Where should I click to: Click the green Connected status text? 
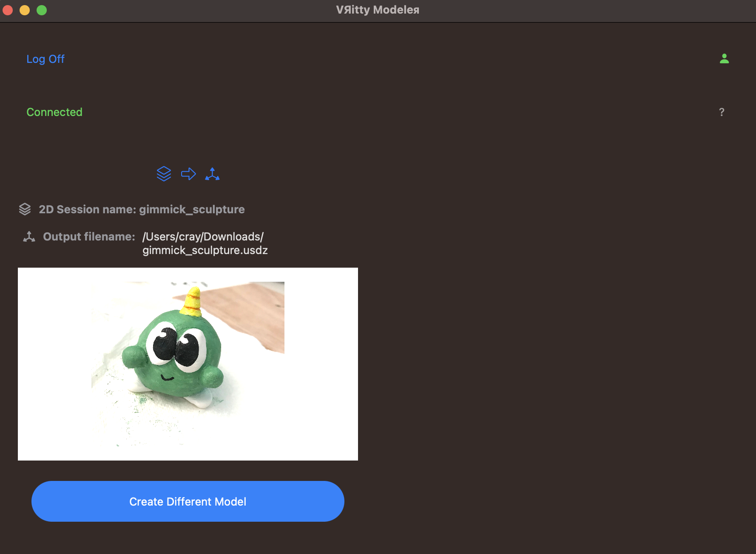tap(54, 112)
